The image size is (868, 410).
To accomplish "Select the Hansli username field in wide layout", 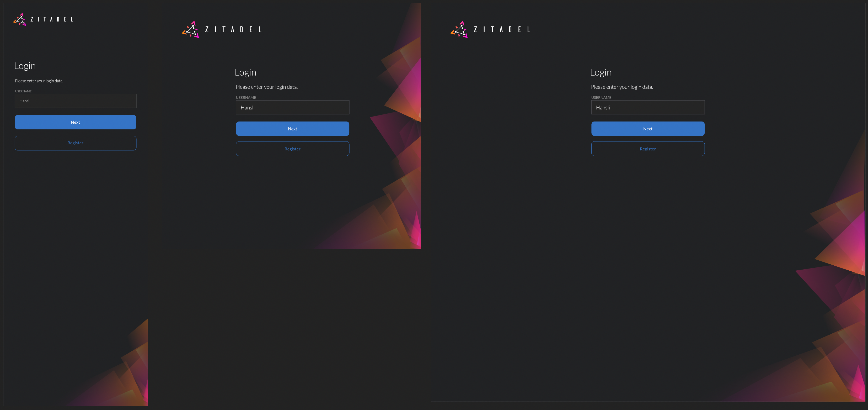I will pyautogui.click(x=648, y=107).
